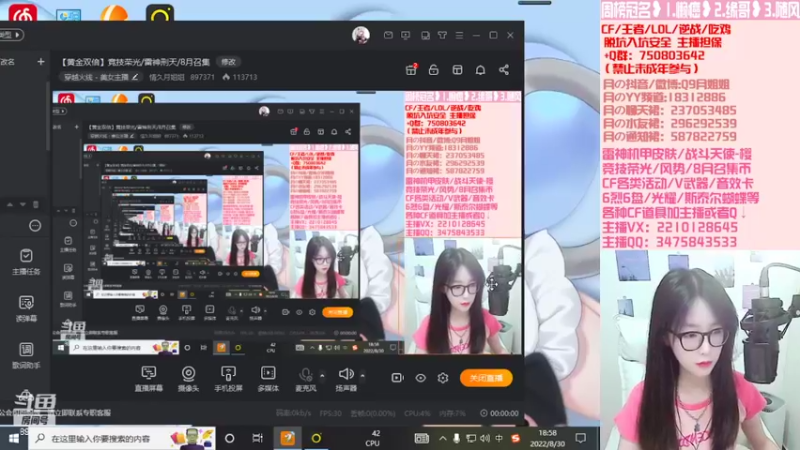The image size is (800, 450).
Task: Open the Windows notification center icon
Action: click(x=581, y=438)
